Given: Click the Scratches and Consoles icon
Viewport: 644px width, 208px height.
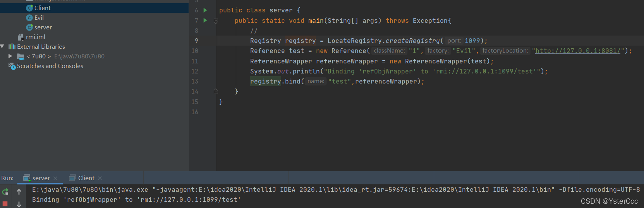Looking at the screenshot, I should 12,66.
